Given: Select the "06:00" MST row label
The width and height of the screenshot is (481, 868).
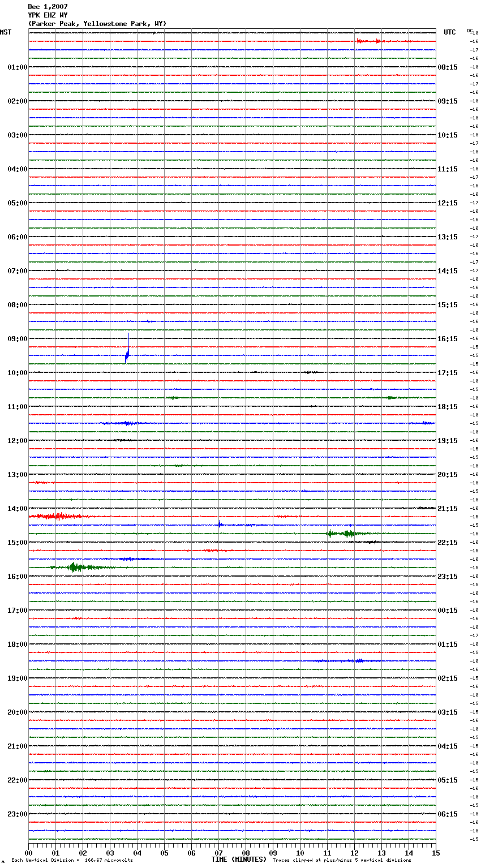Looking at the screenshot, I should click(x=18, y=237).
